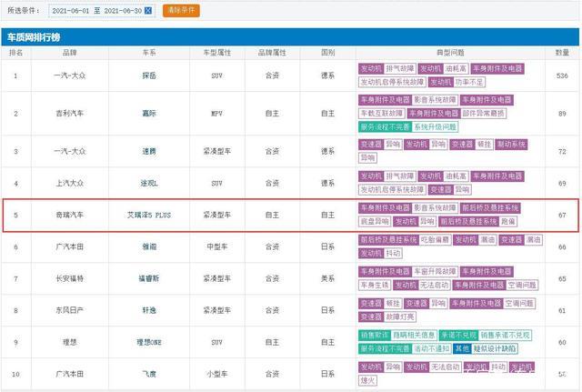Viewport: 582px width, 392px height.
Task: Open the 途观L car series link
Action: pos(149,184)
